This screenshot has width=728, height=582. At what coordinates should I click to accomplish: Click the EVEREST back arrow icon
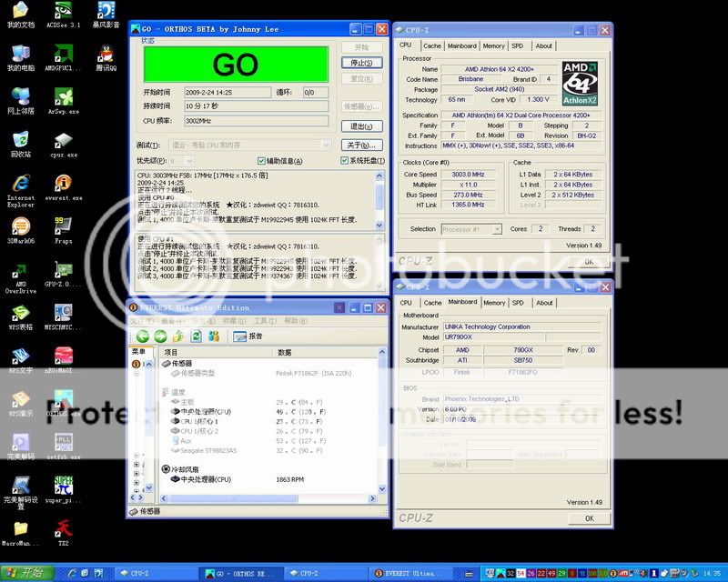(143, 336)
